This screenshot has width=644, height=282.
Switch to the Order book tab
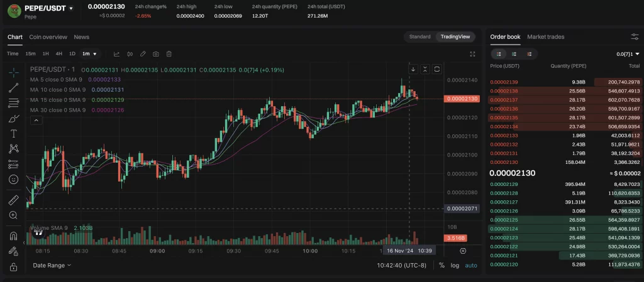505,37
